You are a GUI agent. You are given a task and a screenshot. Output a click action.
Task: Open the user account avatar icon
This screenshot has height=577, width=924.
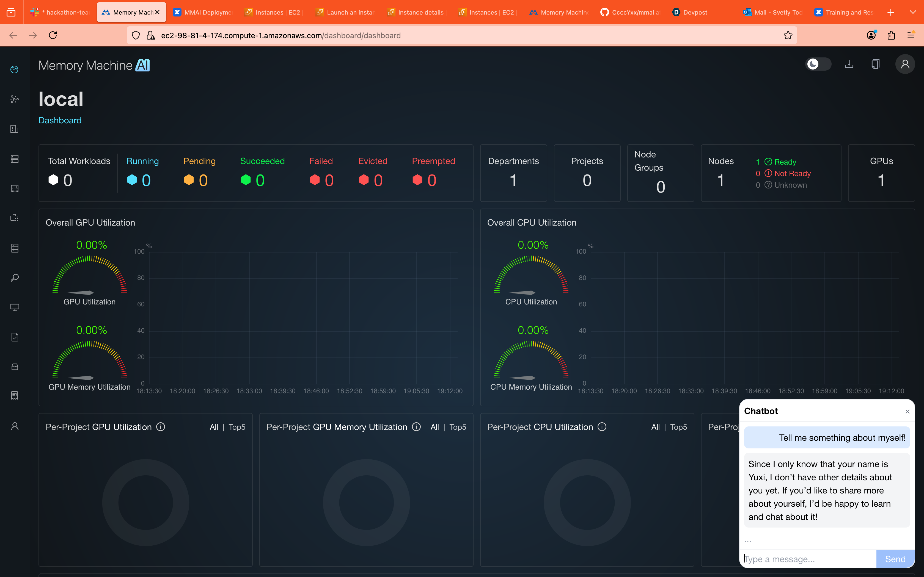tap(905, 64)
